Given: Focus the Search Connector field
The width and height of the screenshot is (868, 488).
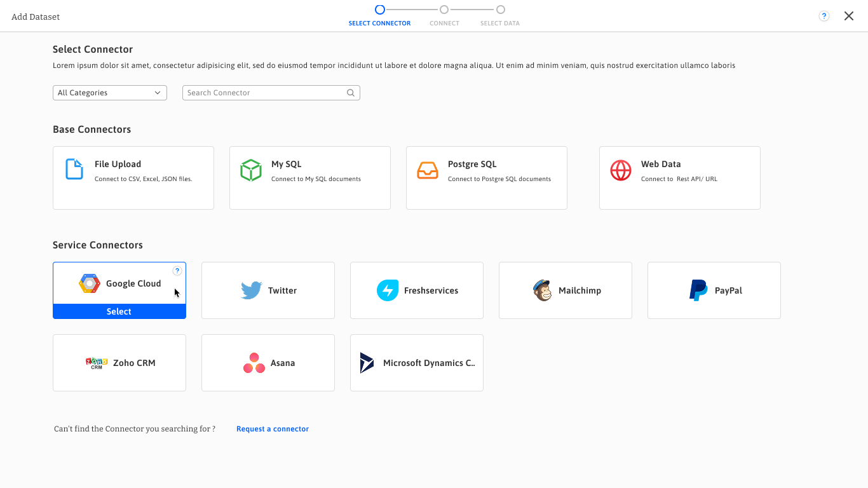Looking at the screenshot, I should pos(271,93).
